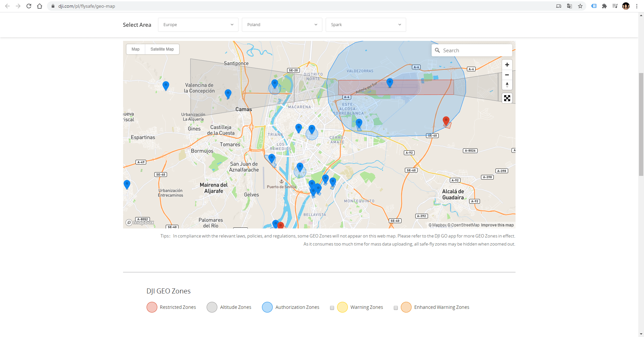The width and height of the screenshot is (644, 337).
Task: Open Chrome three-dot menu
Action: (x=637, y=6)
